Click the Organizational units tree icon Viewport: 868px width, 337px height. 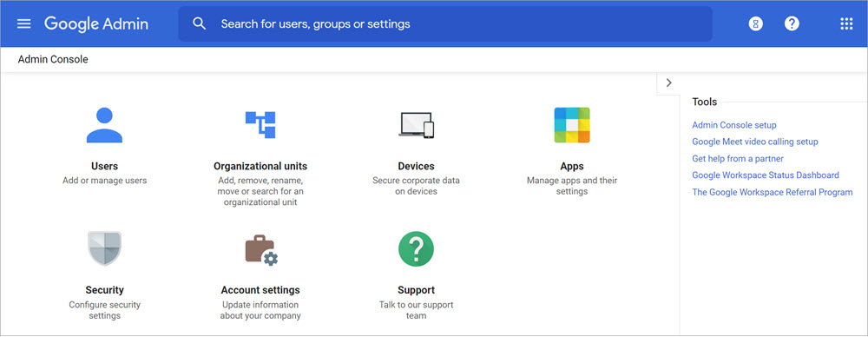click(260, 125)
